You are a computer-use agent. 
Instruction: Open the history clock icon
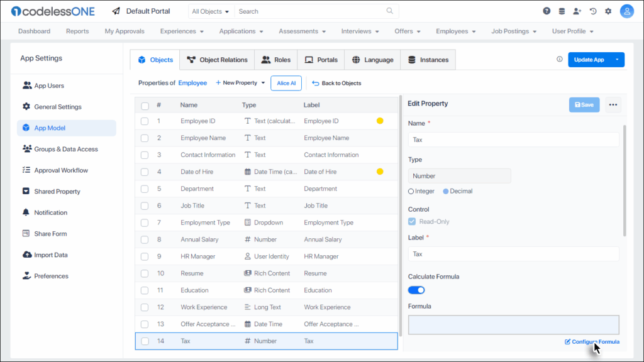pos(593,11)
